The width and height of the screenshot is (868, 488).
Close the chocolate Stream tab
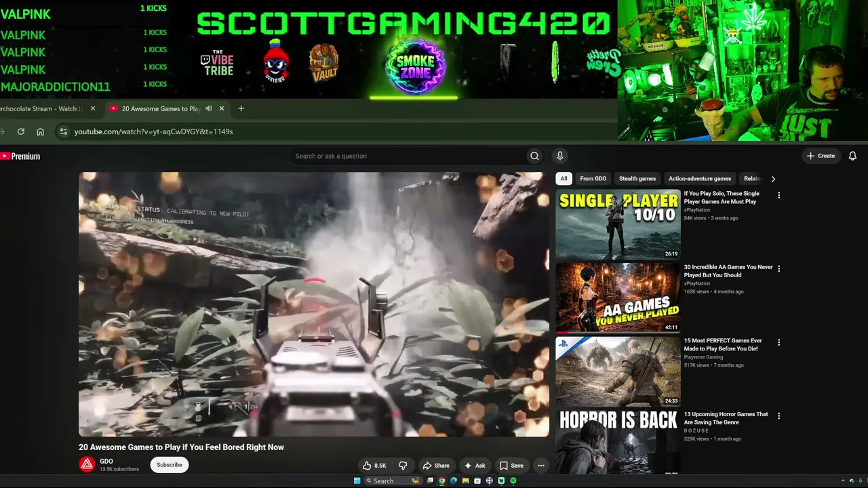pos(93,108)
